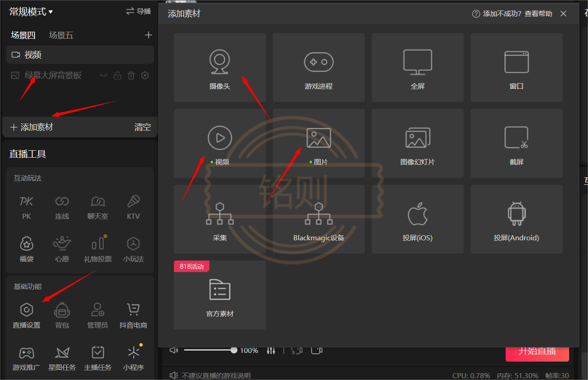The image size is (588, 380).
Task: Choose the 游戏进程 game process source
Action: [x=319, y=68]
